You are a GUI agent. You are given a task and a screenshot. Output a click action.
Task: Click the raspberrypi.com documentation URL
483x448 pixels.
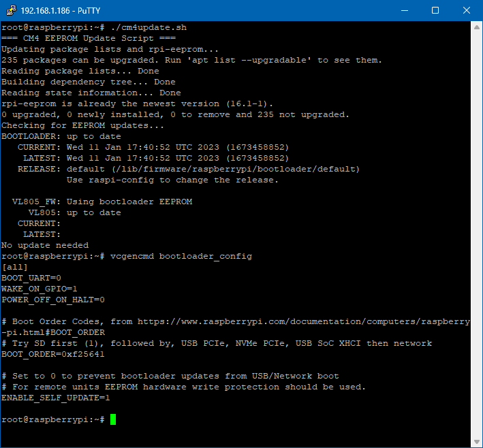click(x=304, y=321)
